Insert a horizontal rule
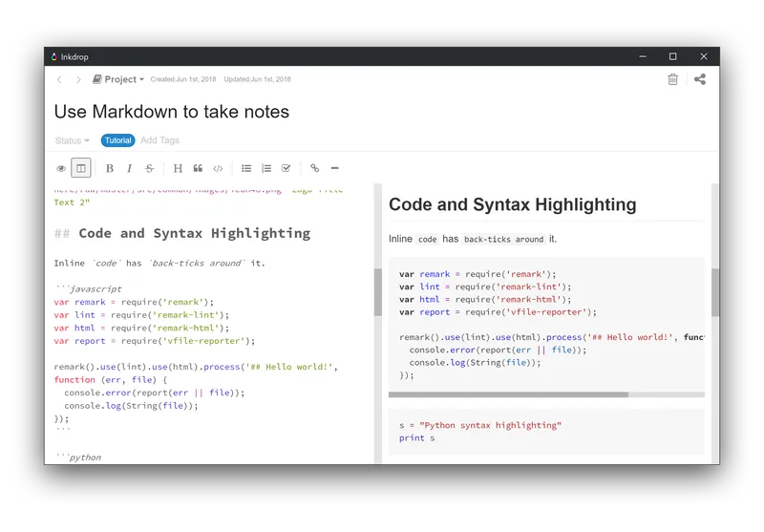This screenshot has height=532, width=764. point(335,168)
